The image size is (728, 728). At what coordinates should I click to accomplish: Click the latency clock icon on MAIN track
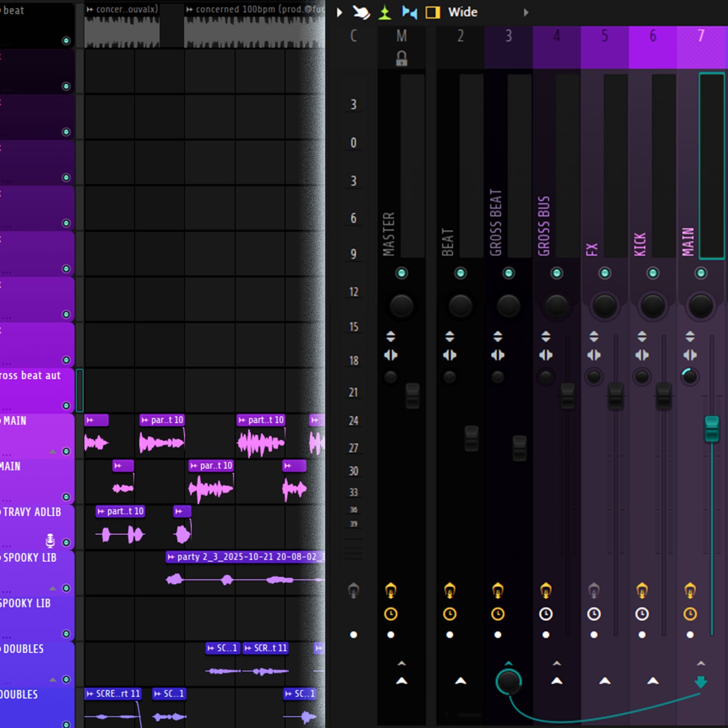[x=690, y=614]
